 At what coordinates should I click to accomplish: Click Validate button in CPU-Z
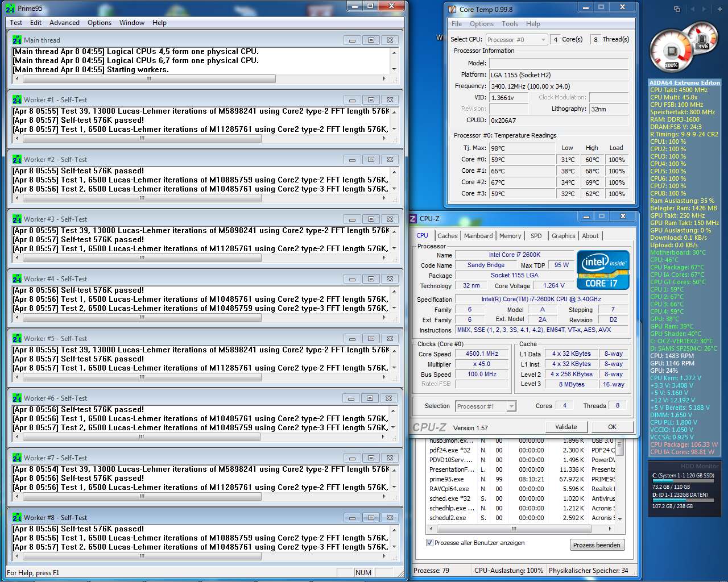point(566,427)
